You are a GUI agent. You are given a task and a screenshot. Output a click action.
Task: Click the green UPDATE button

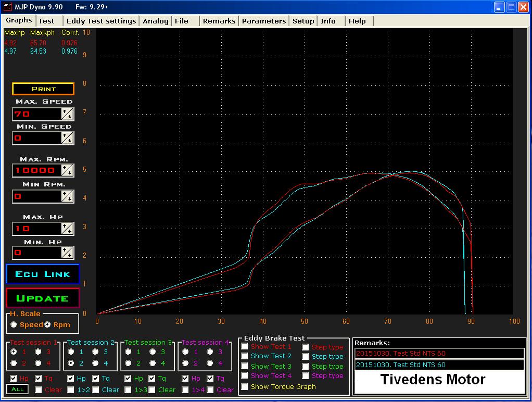coord(43,298)
